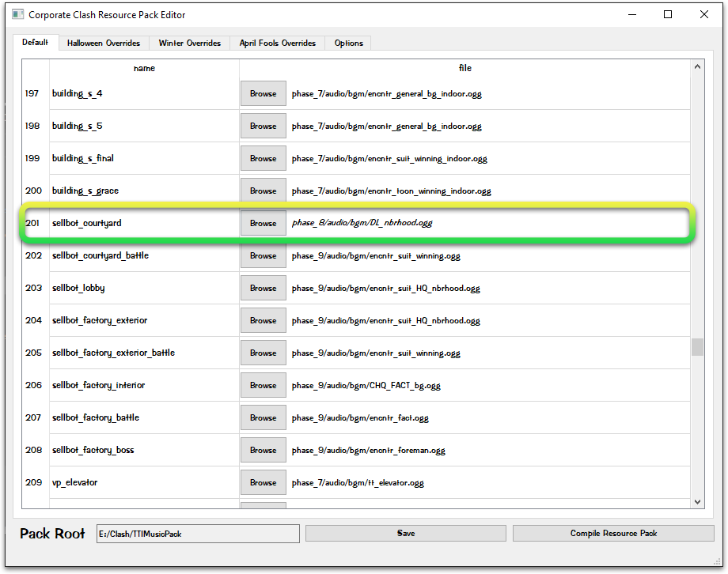Select the sellbot_courtyard name cell
This screenshot has width=728, height=574.
144,223
